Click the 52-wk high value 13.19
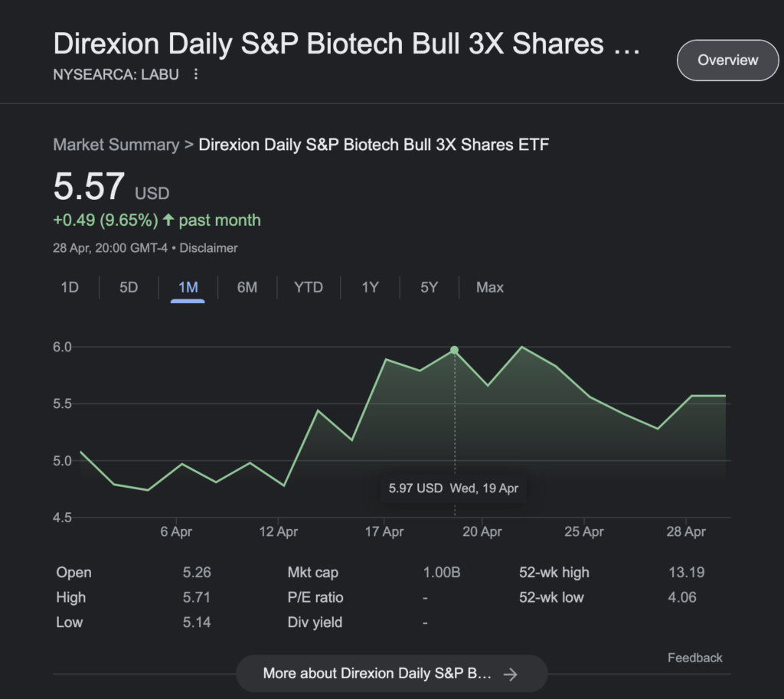Screen dimensions: 784x699 click(687, 572)
